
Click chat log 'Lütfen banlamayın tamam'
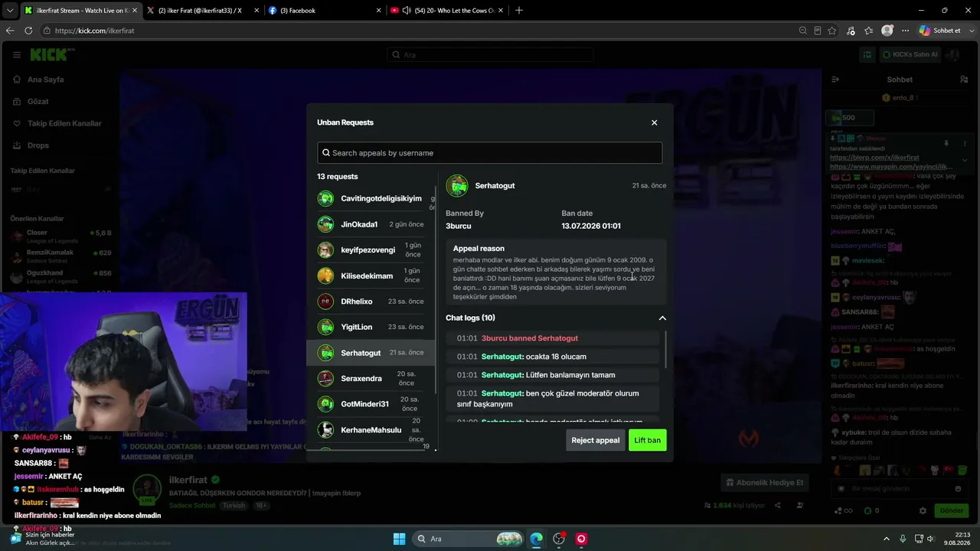pos(552,375)
